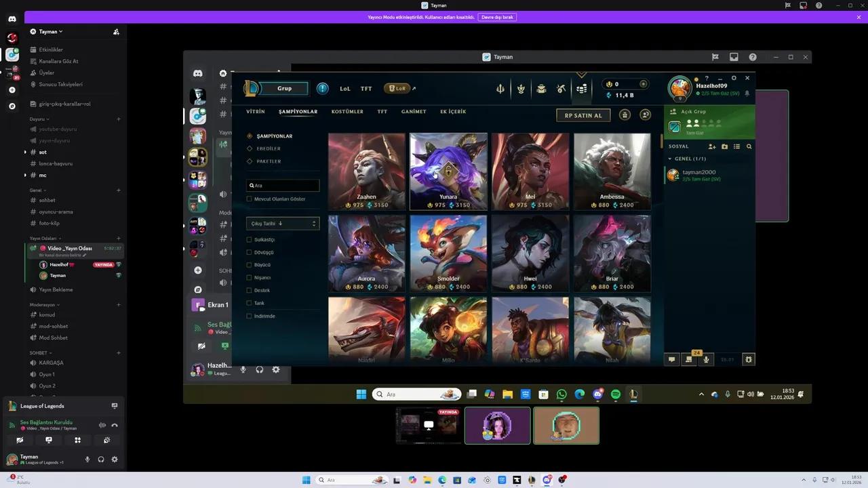Click the RP SATIN AL button
The height and width of the screenshot is (488, 868).
point(583,115)
